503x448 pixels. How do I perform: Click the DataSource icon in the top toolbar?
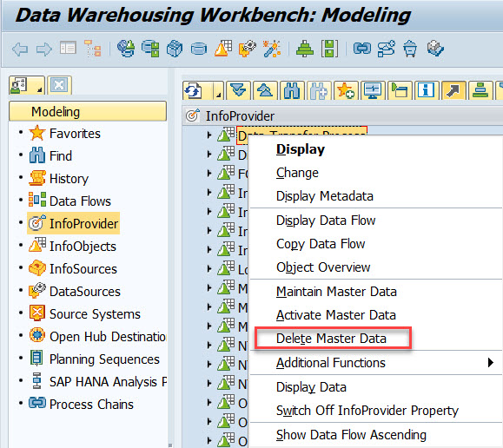pyautogui.click(x=248, y=49)
